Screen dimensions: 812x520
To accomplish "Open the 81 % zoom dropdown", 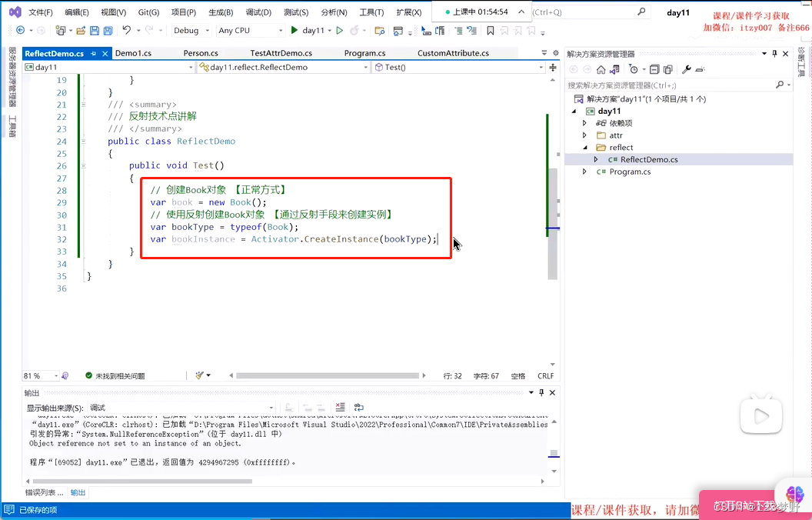I will tap(41, 375).
